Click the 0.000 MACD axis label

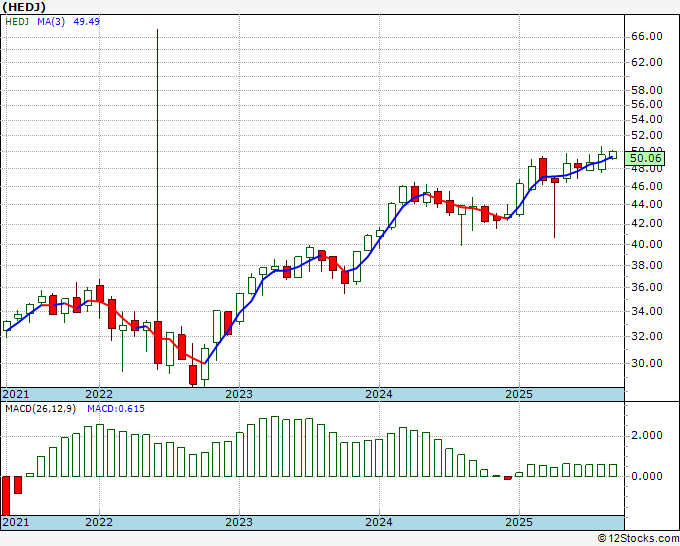(647, 476)
